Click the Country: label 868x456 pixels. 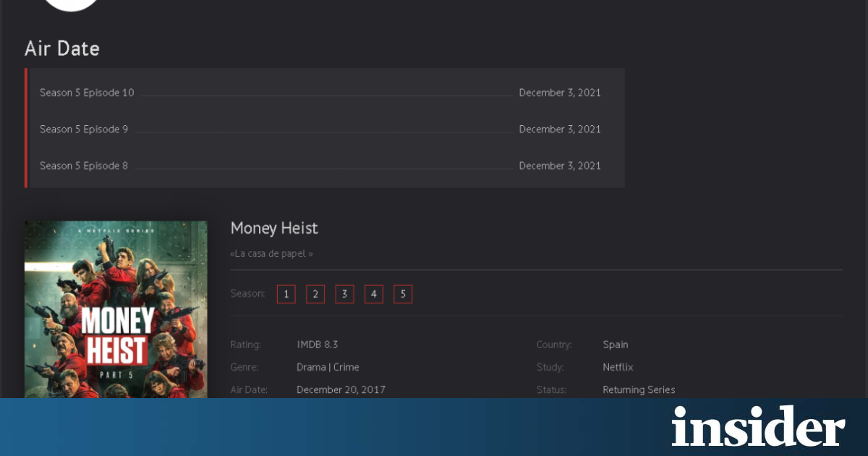click(554, 345)
